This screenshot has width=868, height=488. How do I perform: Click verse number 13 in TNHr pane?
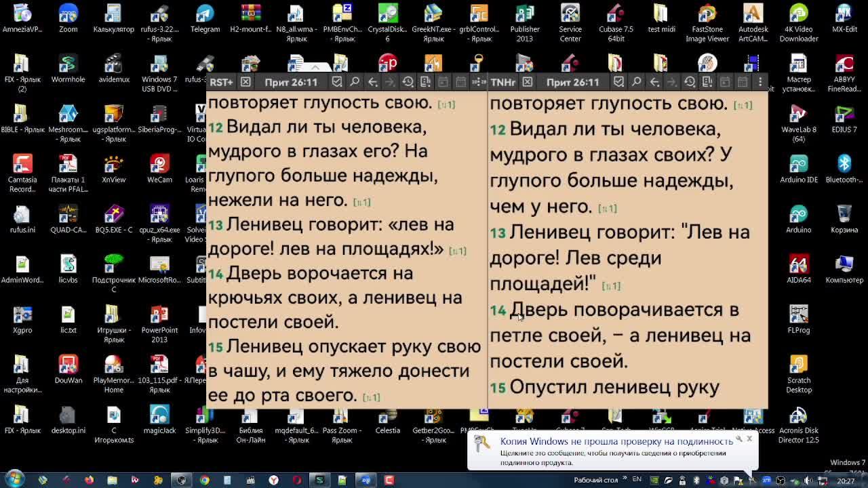tap(498, 233)
